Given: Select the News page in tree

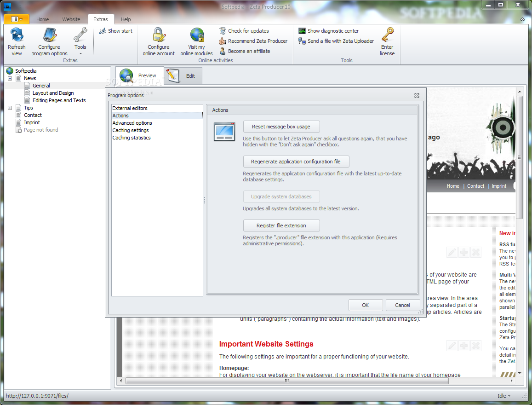Looking at the screenshot, I should point(30,78).
